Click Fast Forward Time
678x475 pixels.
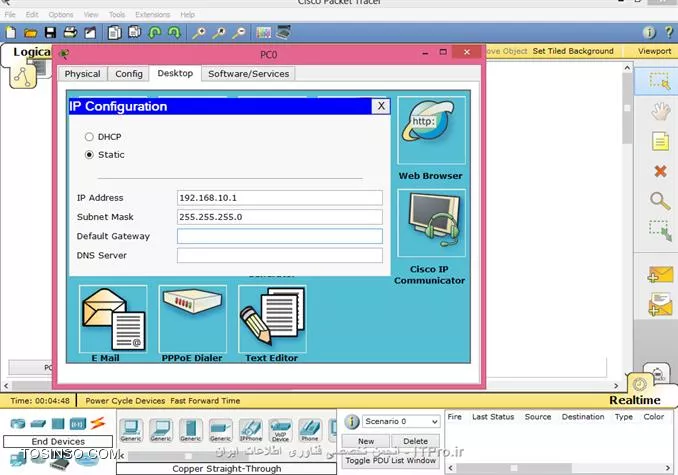click(205, 401)
